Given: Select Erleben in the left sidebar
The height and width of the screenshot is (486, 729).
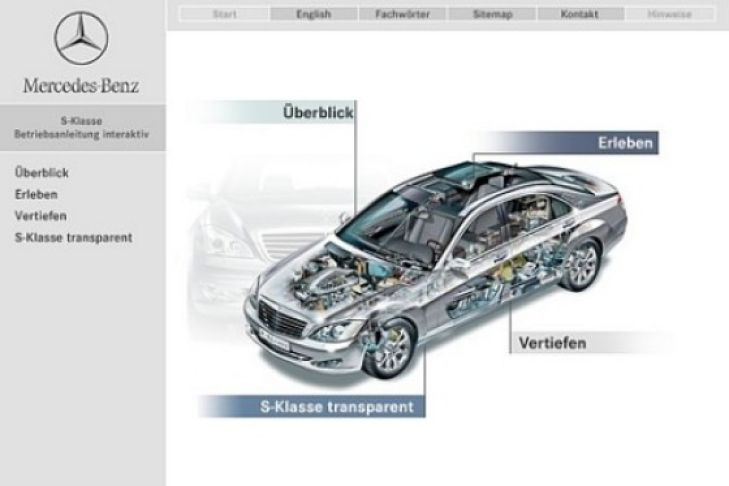Looking at the screenshot, I should tap(36, 194).
